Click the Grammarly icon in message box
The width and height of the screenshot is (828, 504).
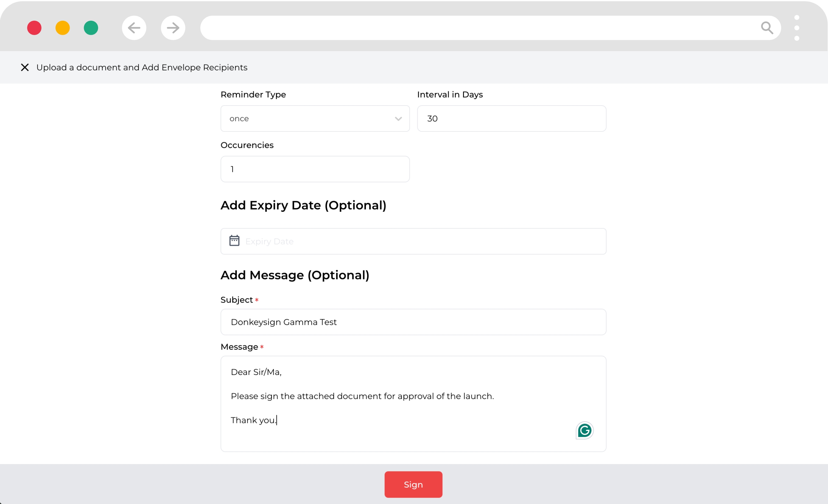tap(584, 430)
